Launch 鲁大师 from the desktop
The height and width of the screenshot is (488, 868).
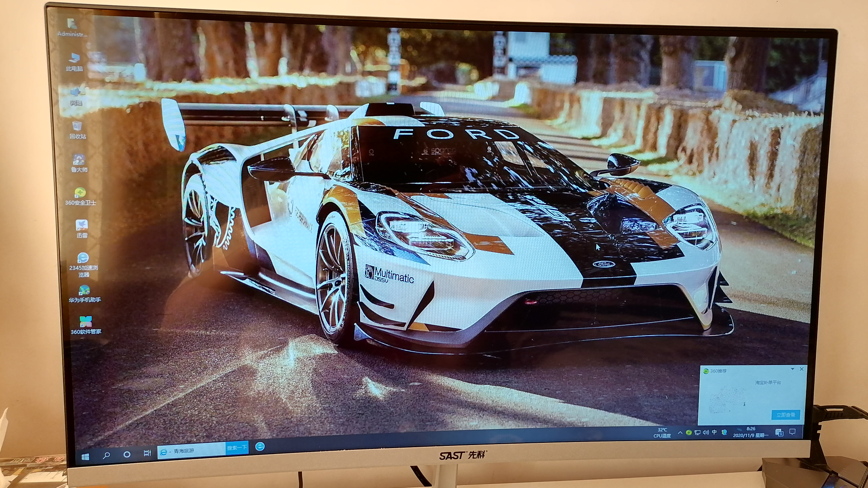(79, 160)
